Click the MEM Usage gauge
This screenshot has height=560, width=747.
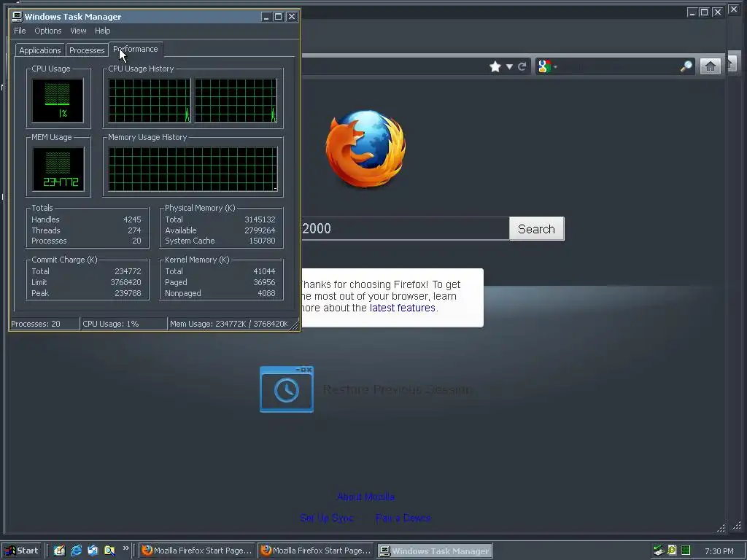click(58, 169)
